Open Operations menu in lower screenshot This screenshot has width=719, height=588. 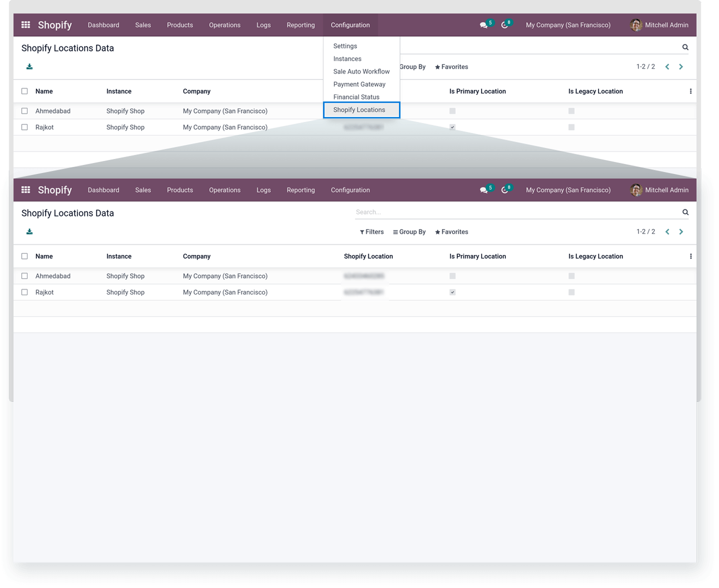coord(224,190)
